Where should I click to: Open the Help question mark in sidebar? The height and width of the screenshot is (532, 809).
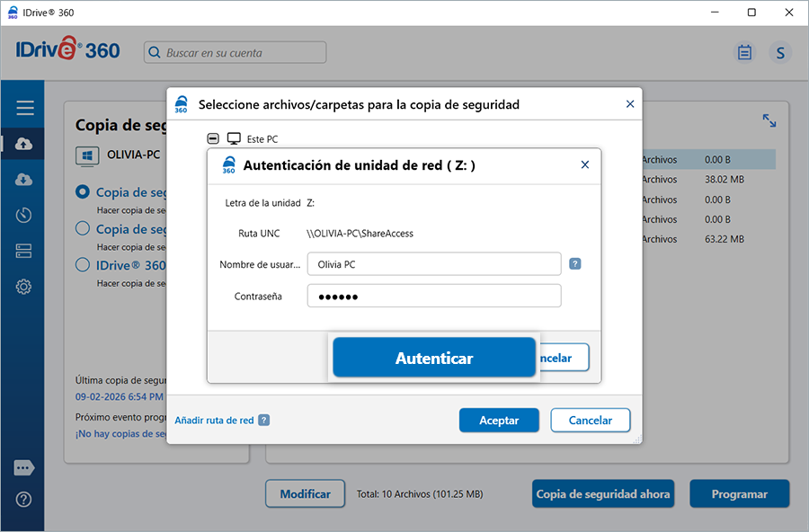pos(23,500)
